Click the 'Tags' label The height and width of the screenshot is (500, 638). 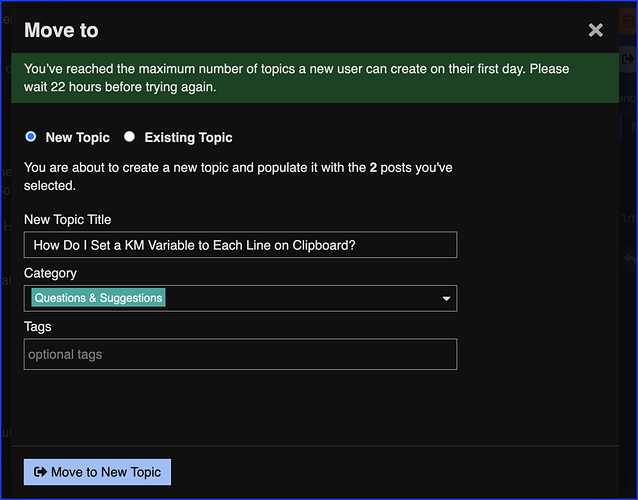tap(38, 327)
